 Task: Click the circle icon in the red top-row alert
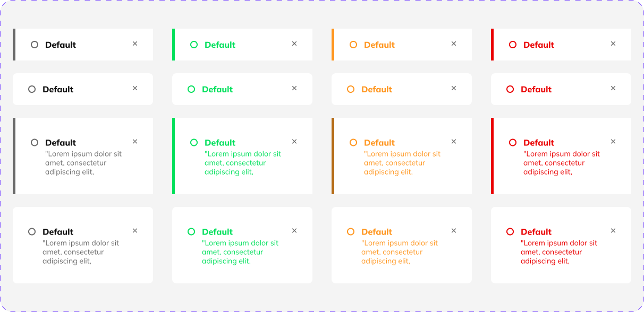[512, 45]
